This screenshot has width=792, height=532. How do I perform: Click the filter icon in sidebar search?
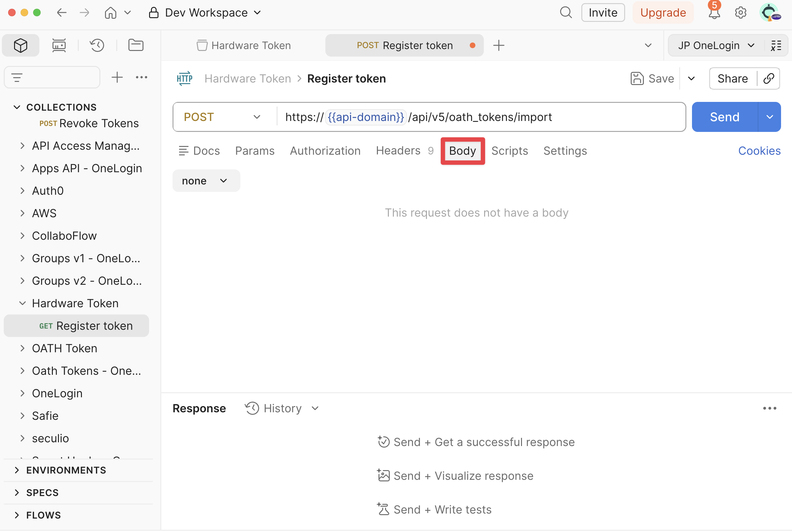tap(17, 77)
